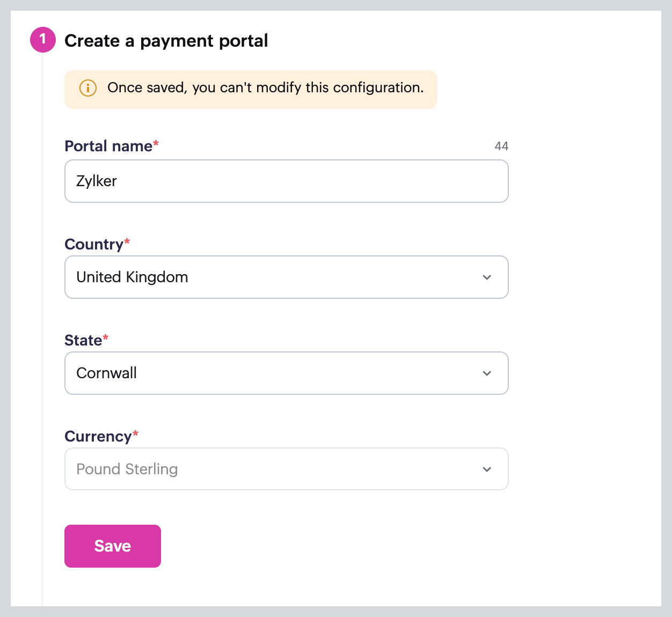Open the Pound Sterling currency dropdown

pyautogui.click(x=286, y=469)
